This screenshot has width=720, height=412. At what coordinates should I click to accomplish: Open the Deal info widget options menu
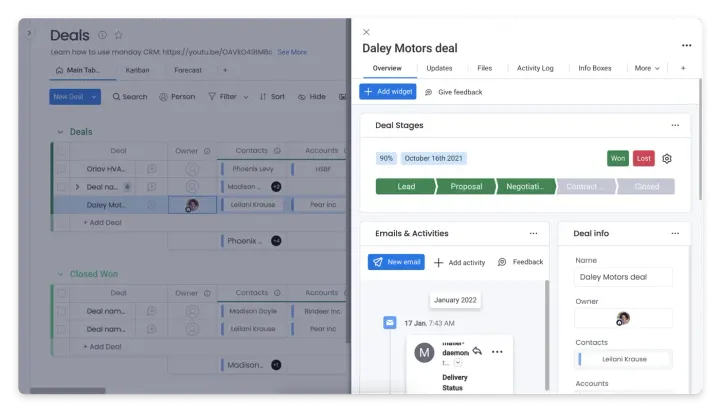pos(675,233)
